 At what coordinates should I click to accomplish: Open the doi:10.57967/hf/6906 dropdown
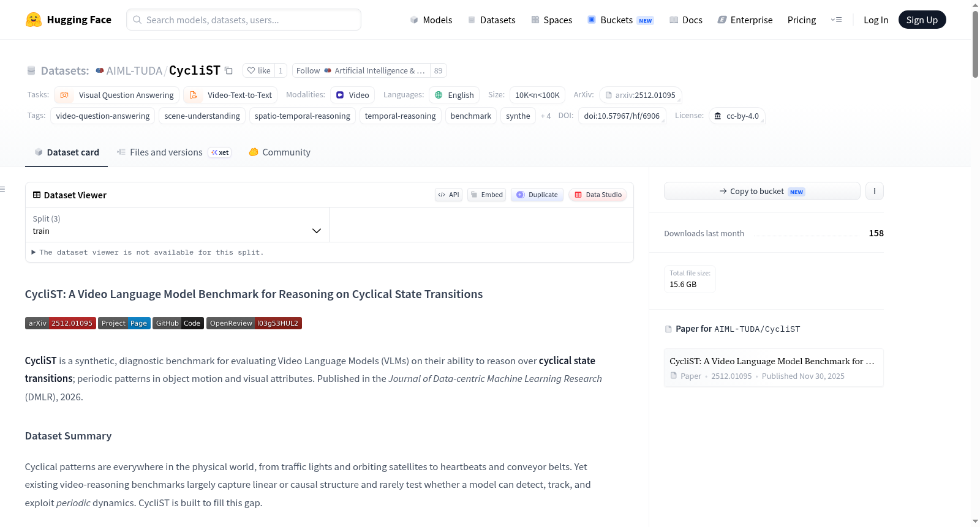tap(622, 116)
